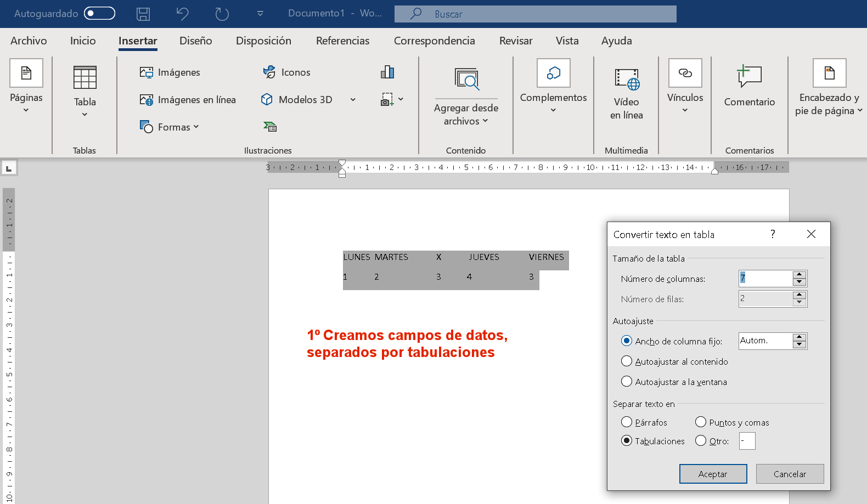Viewport: 867px width, 504px height.
Task: Open Encabezado y pie de página menu
Action: tap(829, 88)
